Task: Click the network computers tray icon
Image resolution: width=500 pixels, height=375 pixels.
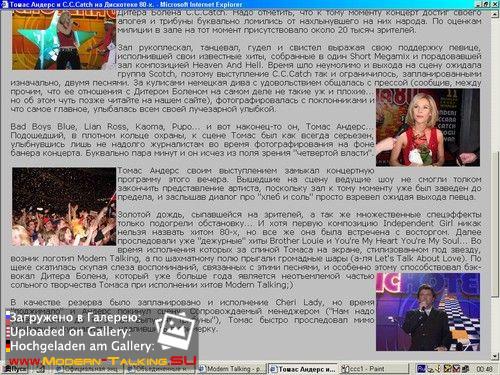Action: (465, 369)
